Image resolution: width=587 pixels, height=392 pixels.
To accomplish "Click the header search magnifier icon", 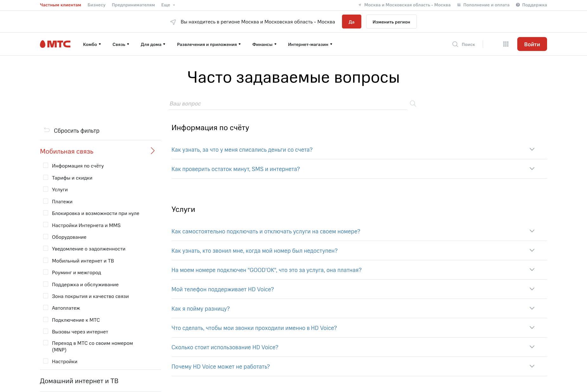I will (455, 44).
